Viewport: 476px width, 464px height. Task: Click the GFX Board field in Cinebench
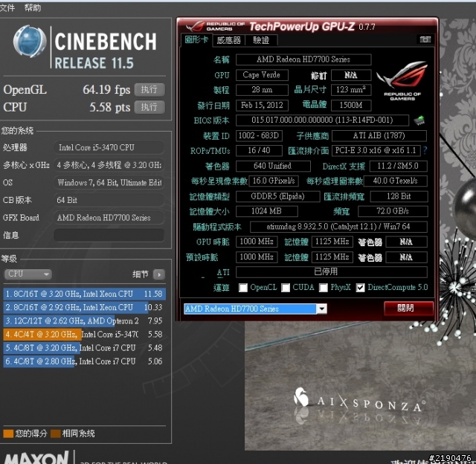point(109,218)
